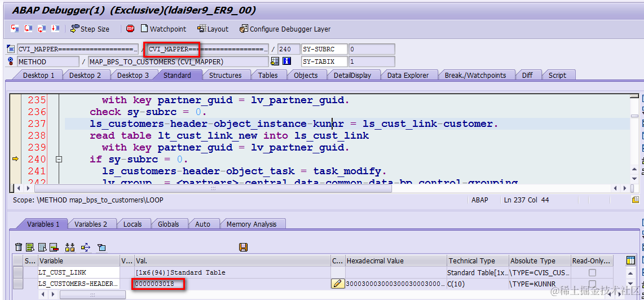The width and height of the screenshot is (644, 300).
Task: Click the LT_CUST_LINK variable name cell
Action: (x=79, y=272)
